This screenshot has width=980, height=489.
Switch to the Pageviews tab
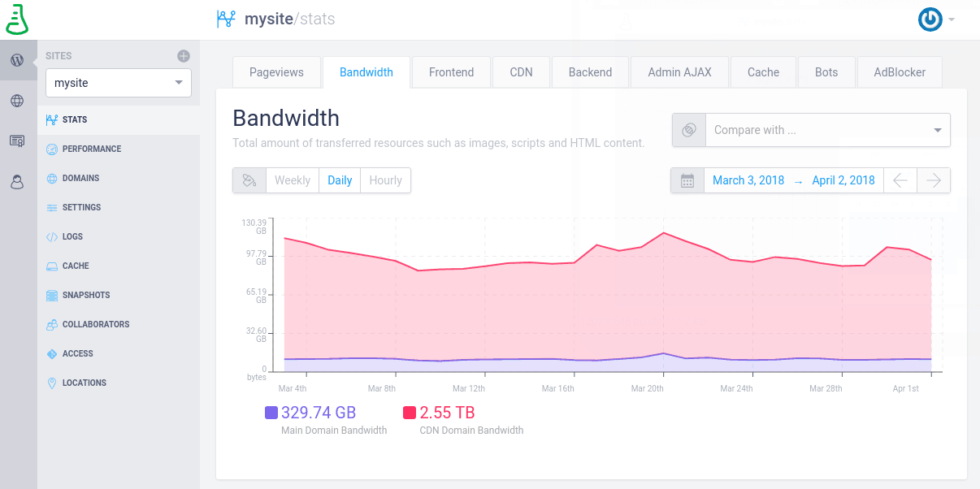276,71
